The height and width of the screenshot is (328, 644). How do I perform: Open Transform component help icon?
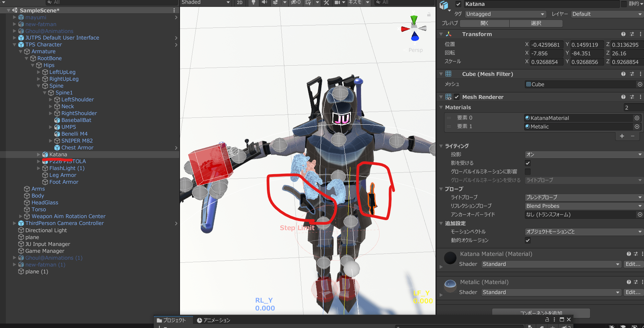pos(623,34)
